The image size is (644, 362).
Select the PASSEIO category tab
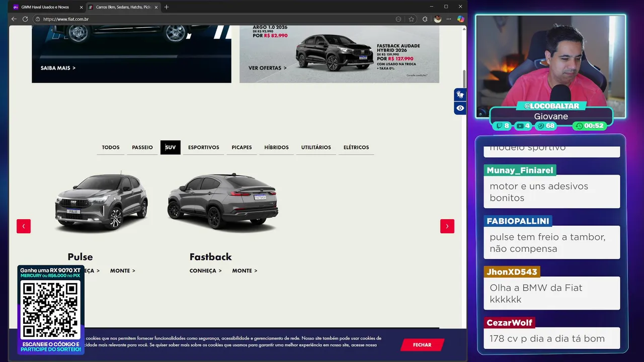coord(142,147)
